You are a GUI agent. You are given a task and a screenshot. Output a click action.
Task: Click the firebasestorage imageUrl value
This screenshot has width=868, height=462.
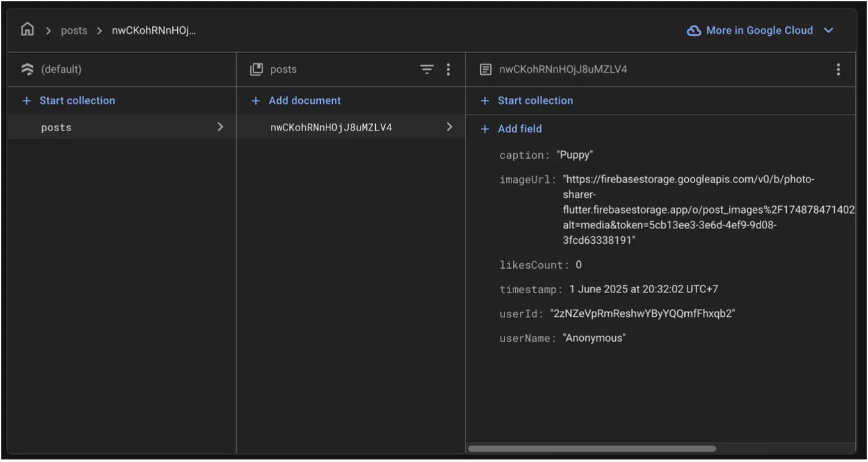coord(709,210)
